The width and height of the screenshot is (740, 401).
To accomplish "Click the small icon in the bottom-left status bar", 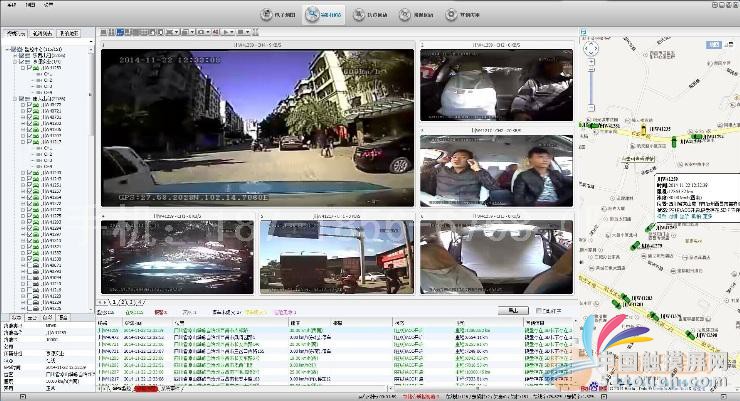I will point(23,397).
